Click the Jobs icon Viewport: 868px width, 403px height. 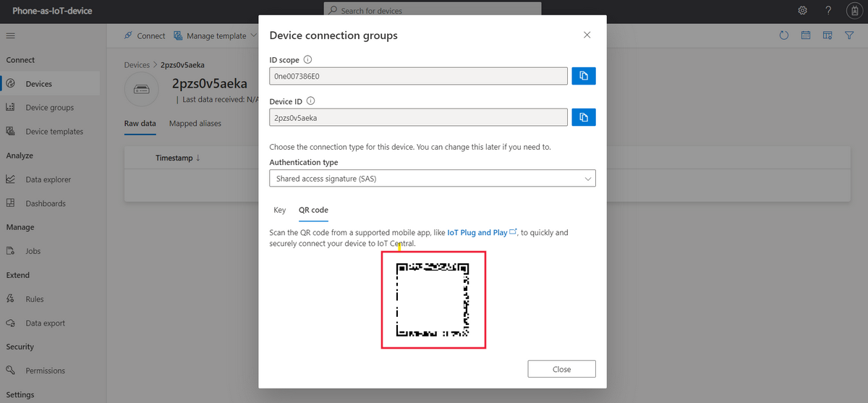[11, 251]
